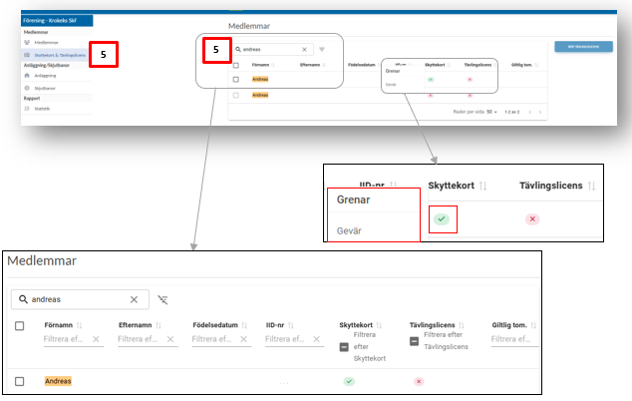Click the Köp tävlingslicens button

pos(583,47)
